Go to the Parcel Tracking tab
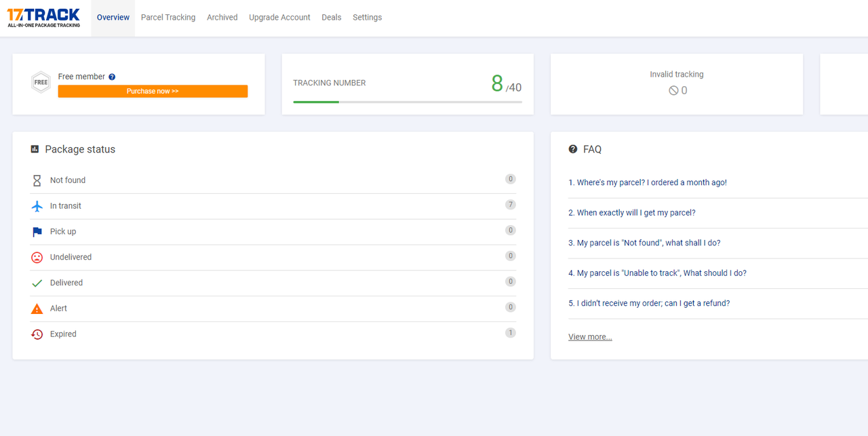The image size is (868, 436). click(168, 18)
